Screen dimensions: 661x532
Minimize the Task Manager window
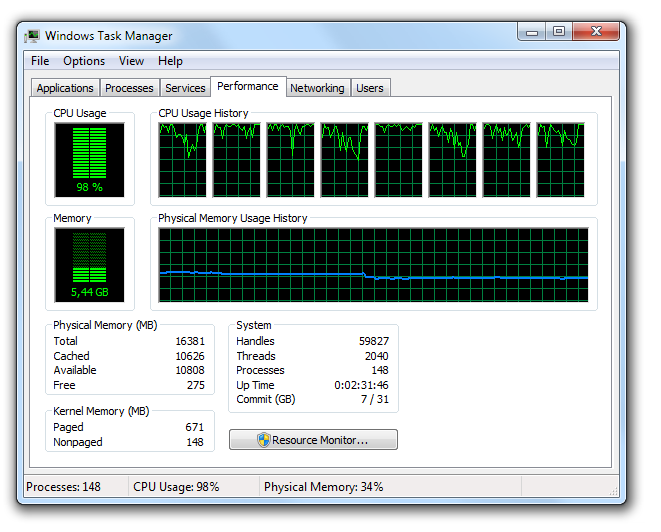tap(532, 32)
